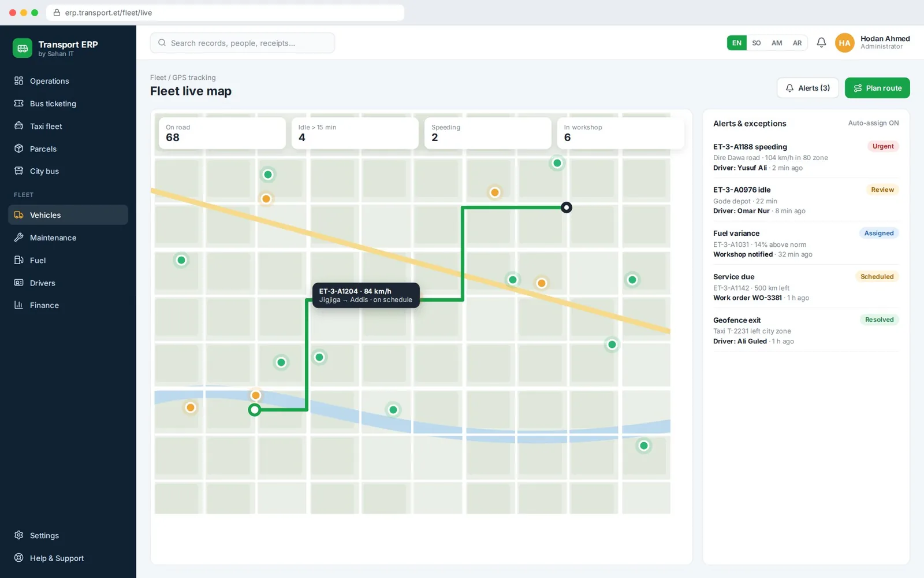This screenshot has height=578, width=924.
Task: Open the Geofence exit alert
Action: point(806,330)
